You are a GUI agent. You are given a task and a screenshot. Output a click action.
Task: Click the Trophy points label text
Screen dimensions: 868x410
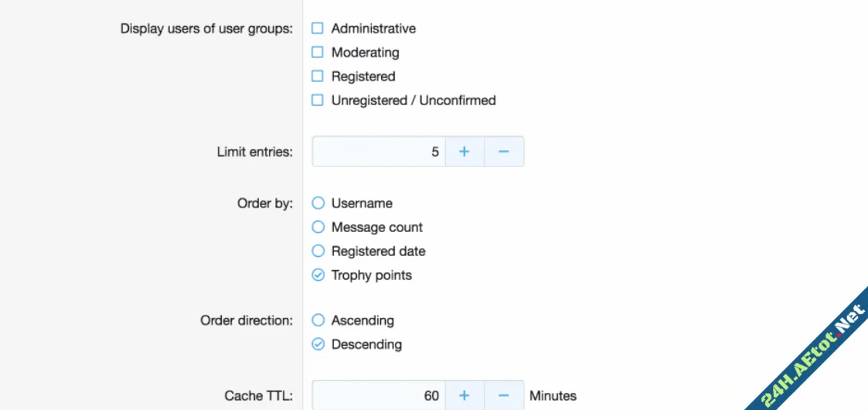coord(371,275)
